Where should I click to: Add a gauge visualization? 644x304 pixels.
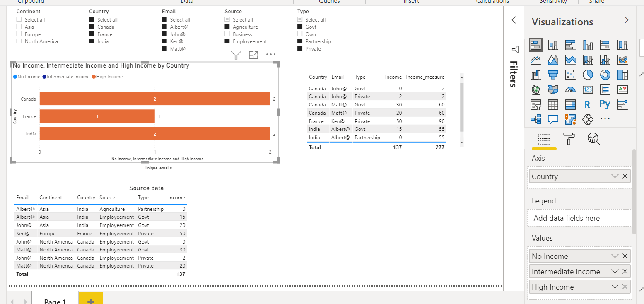(x=570, y=89)
